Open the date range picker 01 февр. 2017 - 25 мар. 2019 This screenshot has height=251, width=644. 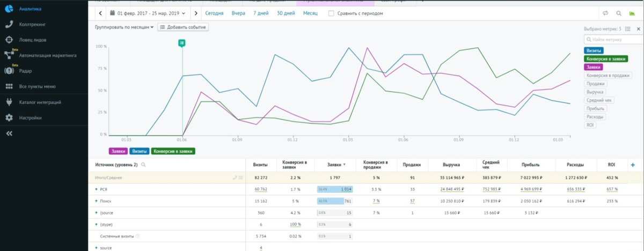pos(148,13)
